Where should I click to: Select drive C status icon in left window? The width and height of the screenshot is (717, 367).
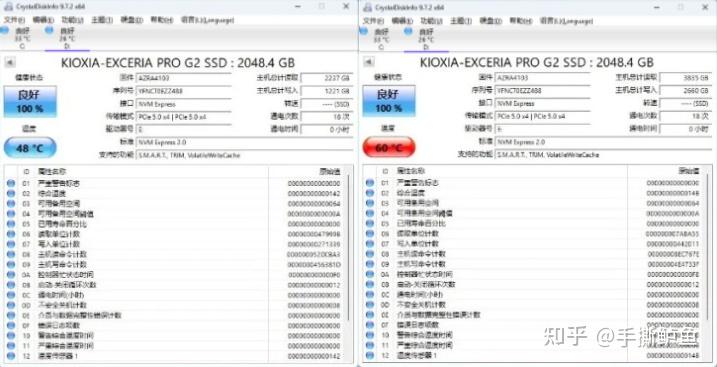5,31
